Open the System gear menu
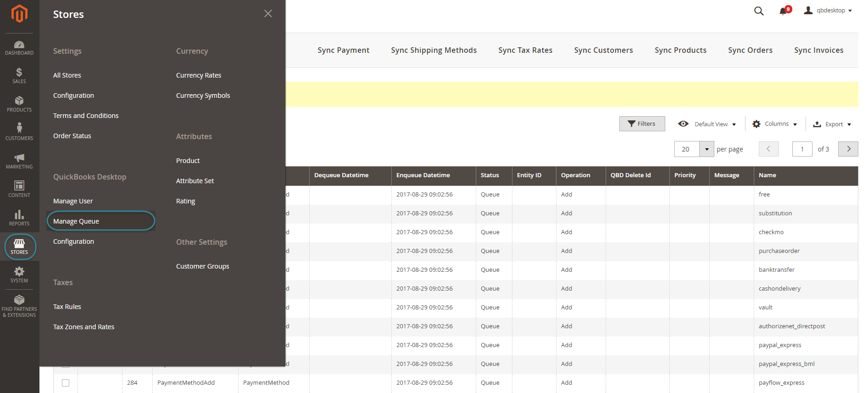Image resolution: width=868 pixels, height=393 pixels. tap(19, 275)
